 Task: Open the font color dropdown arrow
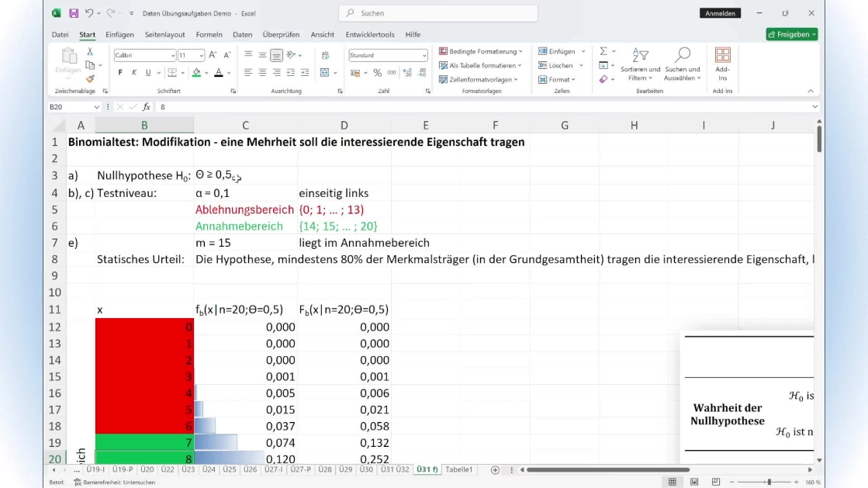tap(229, 73)
